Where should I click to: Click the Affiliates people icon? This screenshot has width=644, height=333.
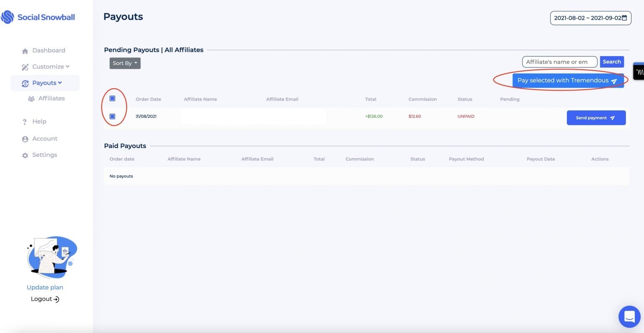(31, 99)
